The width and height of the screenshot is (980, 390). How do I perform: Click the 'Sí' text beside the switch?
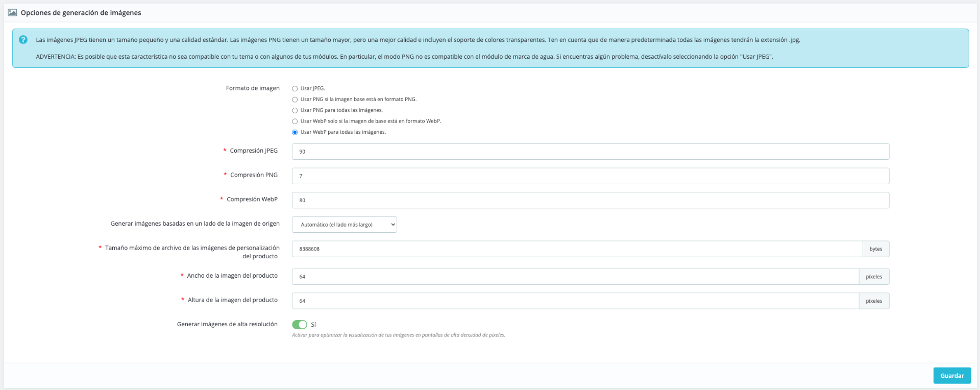pos(313,325)
